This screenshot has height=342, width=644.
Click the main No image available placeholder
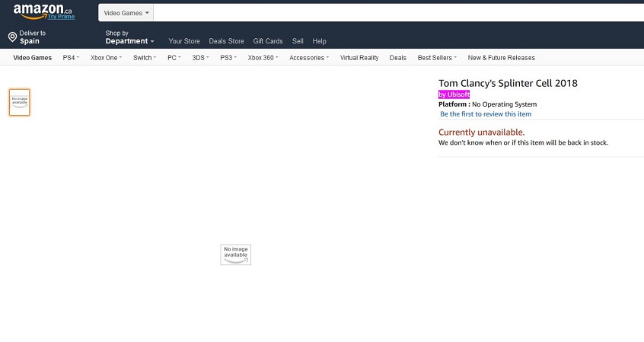pos(235,254)
